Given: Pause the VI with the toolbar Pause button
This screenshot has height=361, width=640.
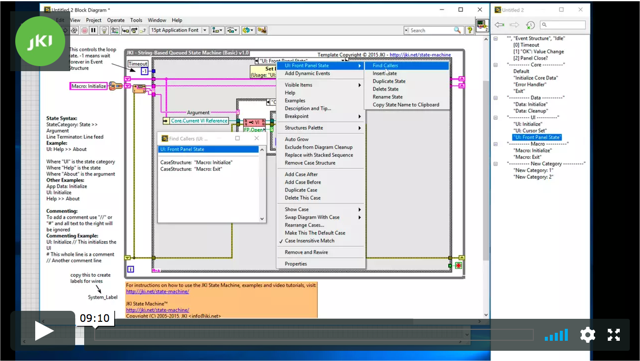Looking at the screenshot, I should 93,30.
